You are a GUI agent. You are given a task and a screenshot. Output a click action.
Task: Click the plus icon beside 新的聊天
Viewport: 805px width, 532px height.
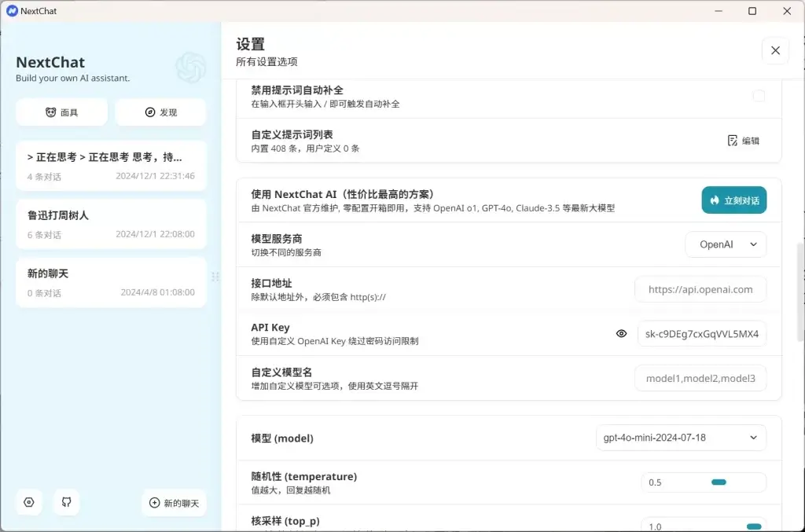pyautogui.click(x=155, y=503)
